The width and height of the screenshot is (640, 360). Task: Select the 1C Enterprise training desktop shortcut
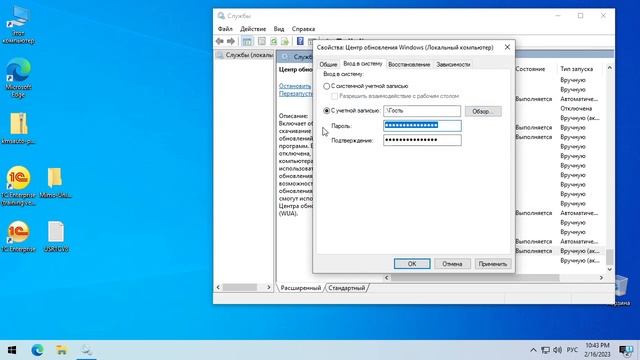coord(18,186)
